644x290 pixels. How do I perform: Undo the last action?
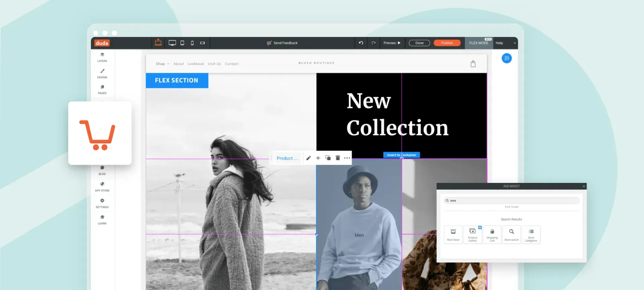tap(361, 43)
